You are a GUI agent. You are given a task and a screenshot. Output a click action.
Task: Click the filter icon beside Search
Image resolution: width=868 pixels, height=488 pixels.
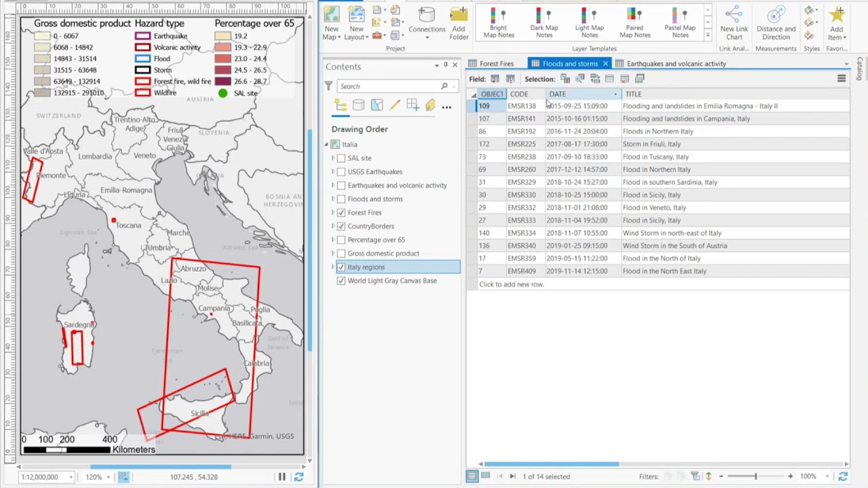tap(329, 86)
